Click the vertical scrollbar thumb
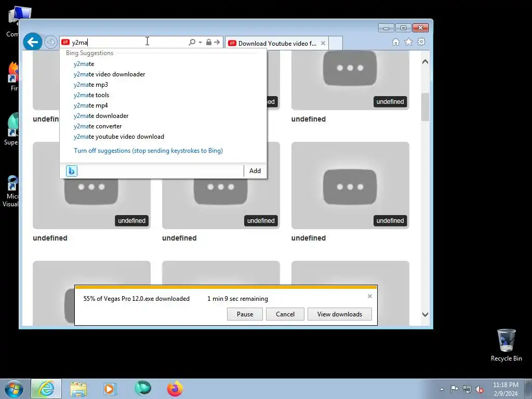This screenshot has width=532, height=399. coord(425,107)
